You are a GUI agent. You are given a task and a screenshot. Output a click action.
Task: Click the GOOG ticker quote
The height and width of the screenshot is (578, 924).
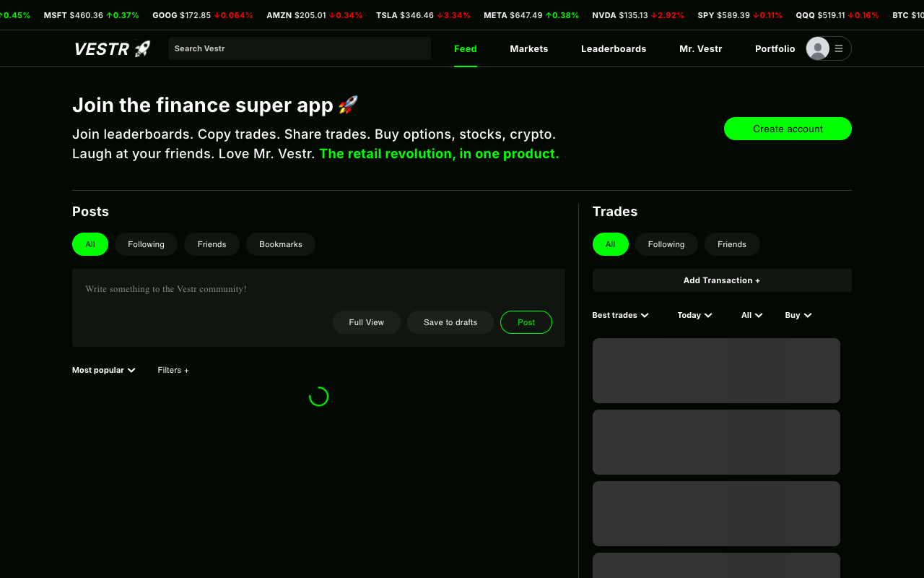tap(203, 15)
